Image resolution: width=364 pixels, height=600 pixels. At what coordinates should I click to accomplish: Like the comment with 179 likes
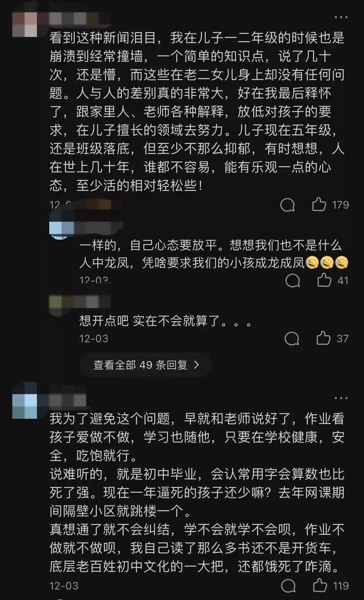319,205
